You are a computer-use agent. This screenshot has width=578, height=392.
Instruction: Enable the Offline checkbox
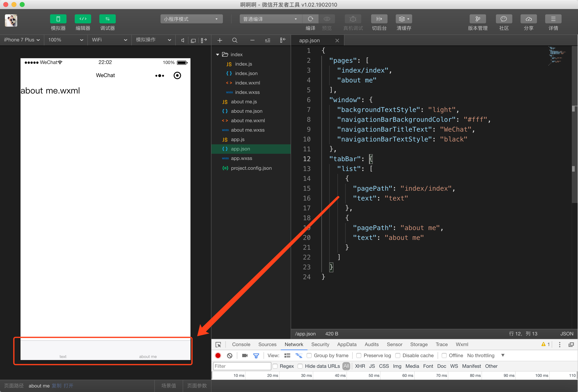pos(444,356)
